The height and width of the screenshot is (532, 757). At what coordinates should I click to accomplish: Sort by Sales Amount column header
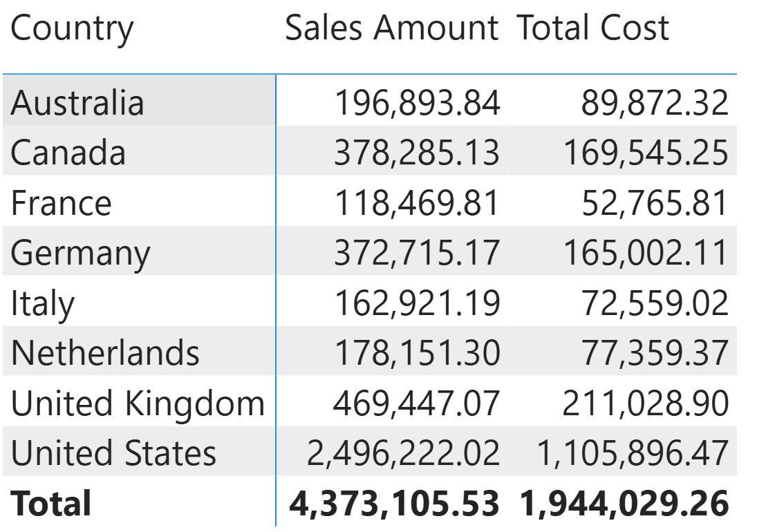(x=391, y=29)
